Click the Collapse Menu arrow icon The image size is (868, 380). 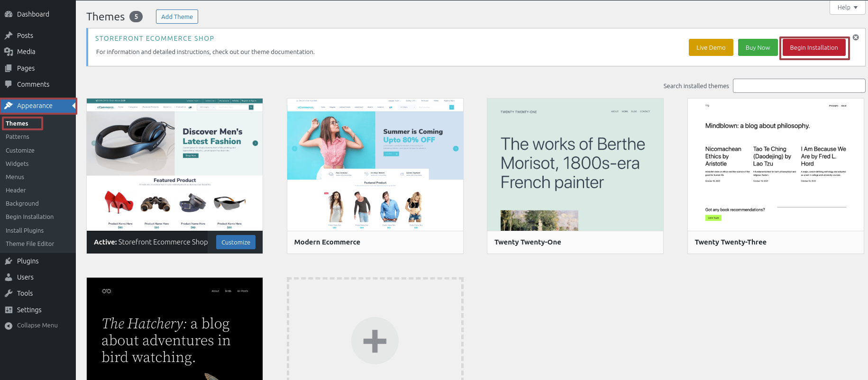click(x=9, y=326)
